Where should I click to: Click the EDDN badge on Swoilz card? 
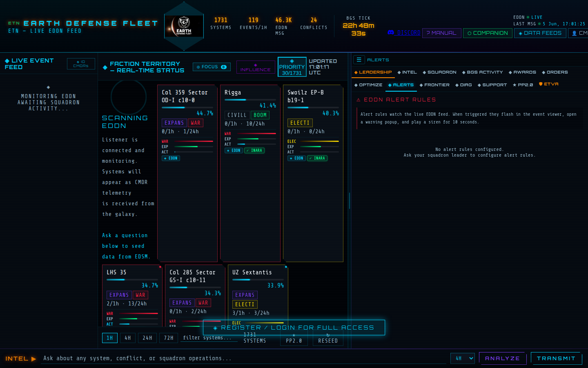pos(297,158)
